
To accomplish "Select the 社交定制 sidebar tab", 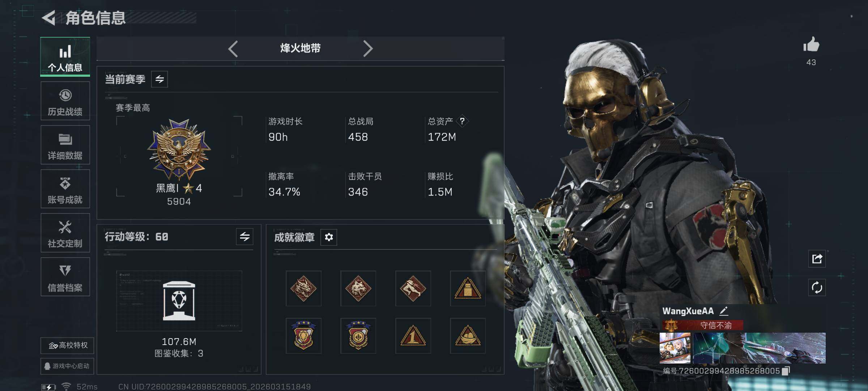I will (65, 233).
